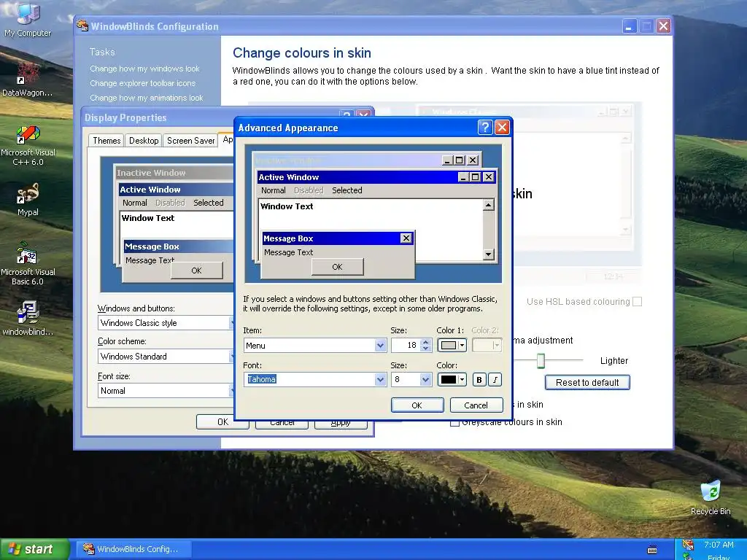Click OK in Advanced Appearance dialog
Viewport: 747px width, 560px height.
click(x=417, y=405)
